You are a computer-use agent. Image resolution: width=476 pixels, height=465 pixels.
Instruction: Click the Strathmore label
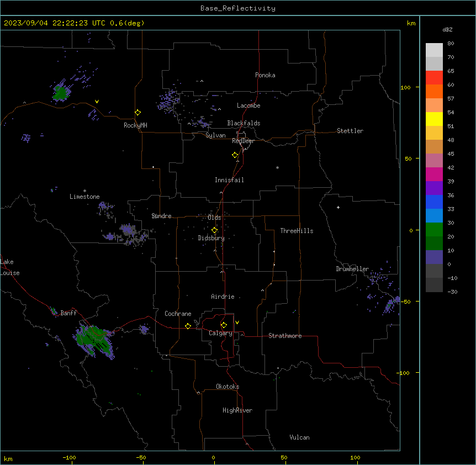(x=285, y=336)
